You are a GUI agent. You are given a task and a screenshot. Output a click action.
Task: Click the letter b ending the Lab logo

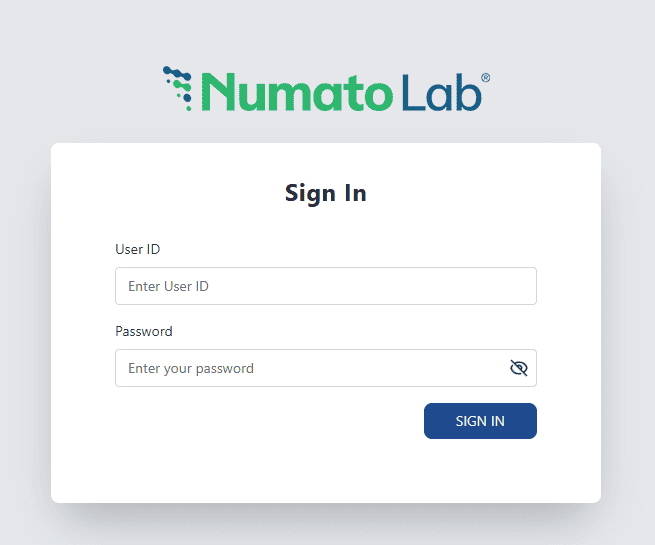tap(469, 91)
